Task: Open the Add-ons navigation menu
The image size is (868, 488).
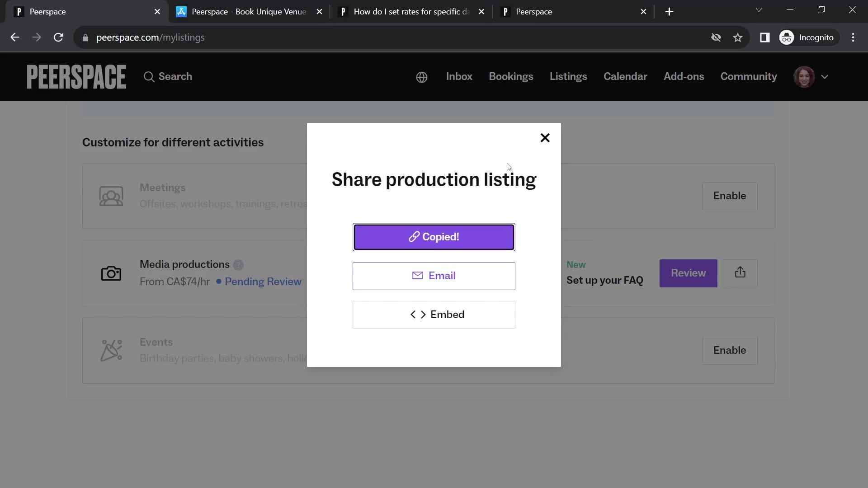Action: click(684, 76)
